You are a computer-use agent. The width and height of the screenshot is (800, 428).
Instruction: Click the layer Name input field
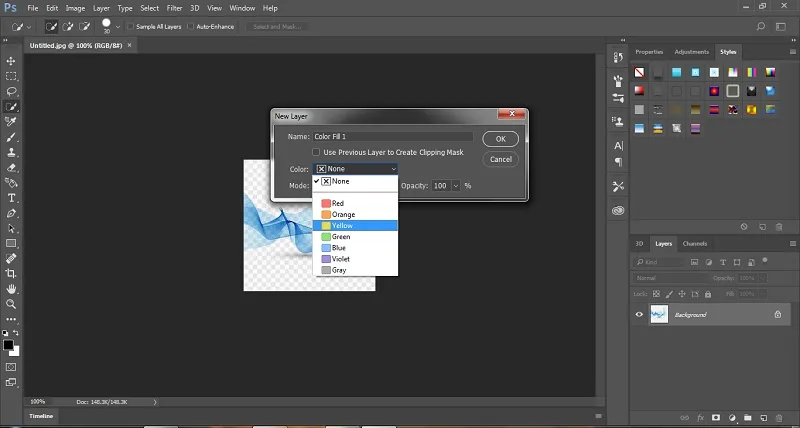click(x=393, y=137)
